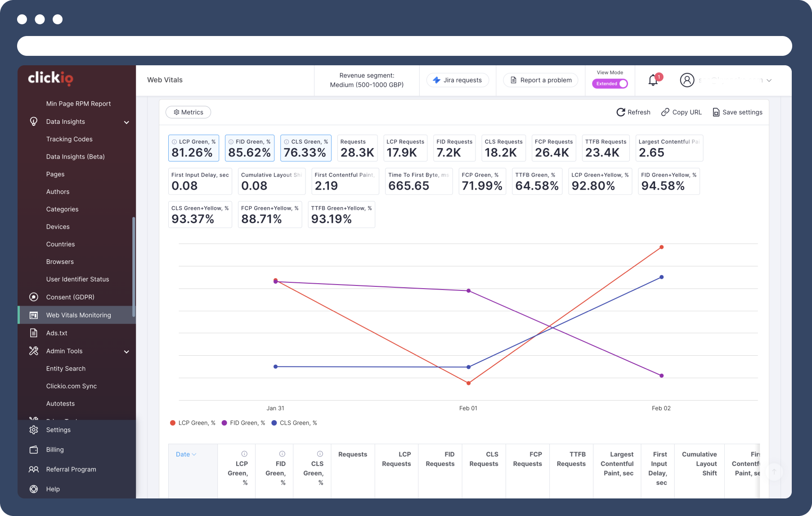
Task: Click the Save settings document icon
Action: tap(716, 112)
